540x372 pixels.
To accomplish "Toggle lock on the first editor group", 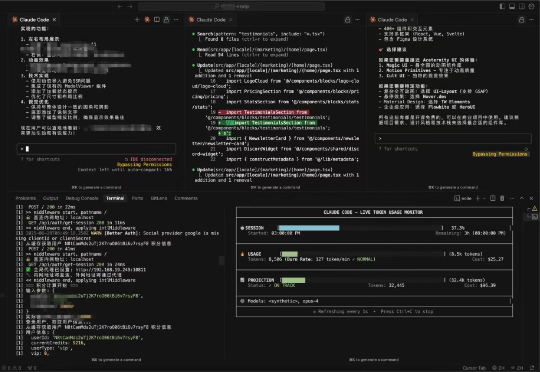I will (166, 20).
